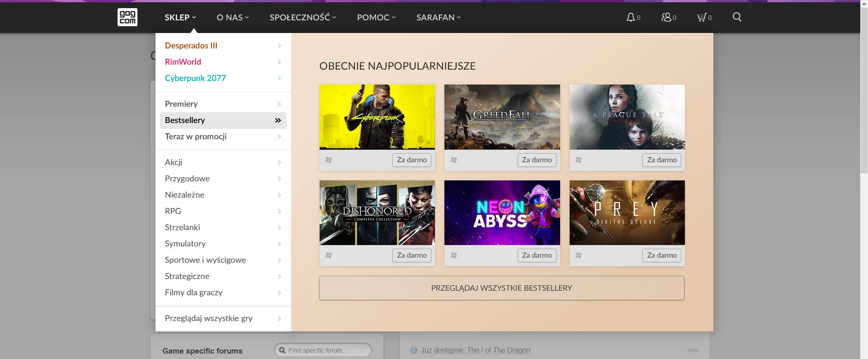
Task: Click the Windows icon under GreedFall
Action: (x=454, y=160)
